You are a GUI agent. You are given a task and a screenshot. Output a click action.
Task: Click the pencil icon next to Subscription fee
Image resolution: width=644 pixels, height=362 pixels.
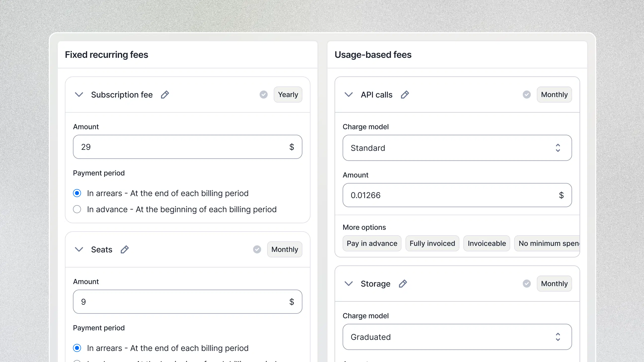165,95
